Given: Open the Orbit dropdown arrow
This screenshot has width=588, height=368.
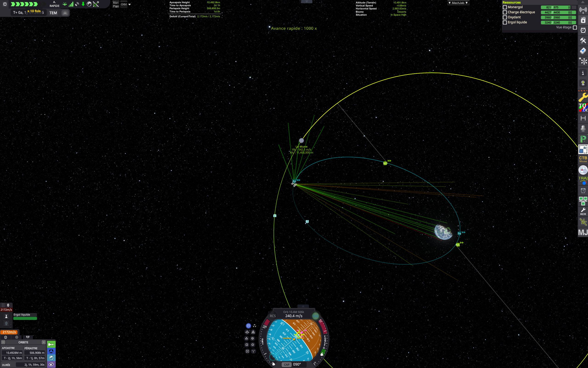Looking at the screenshot, I should click(x=130, y=4).
